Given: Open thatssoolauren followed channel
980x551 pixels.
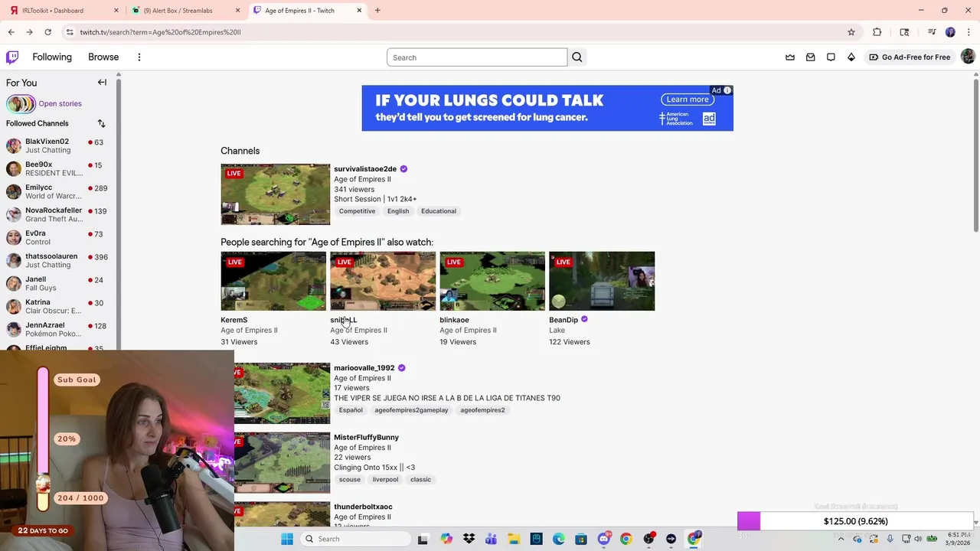Looking at the screenshot, I should coord(57,260).
